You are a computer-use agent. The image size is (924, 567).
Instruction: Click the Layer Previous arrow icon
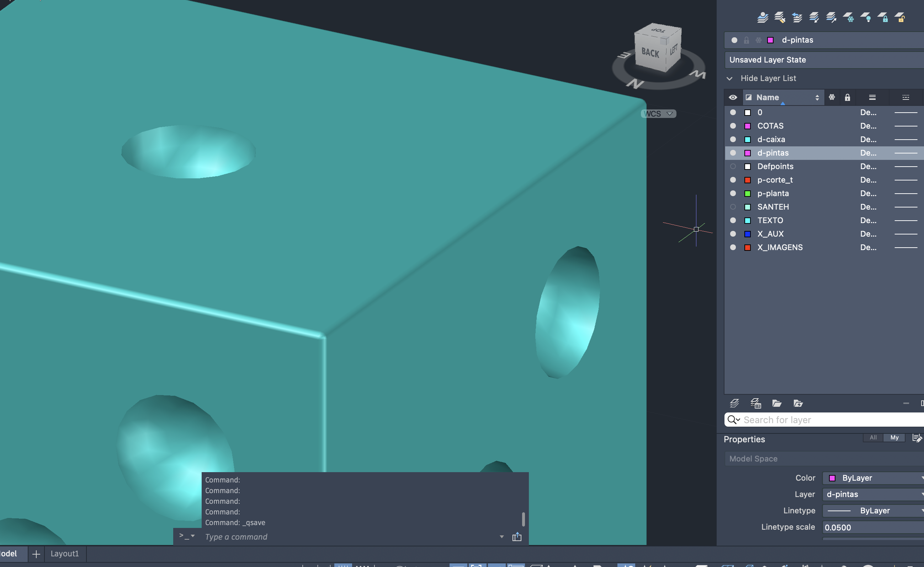point(797,17)
